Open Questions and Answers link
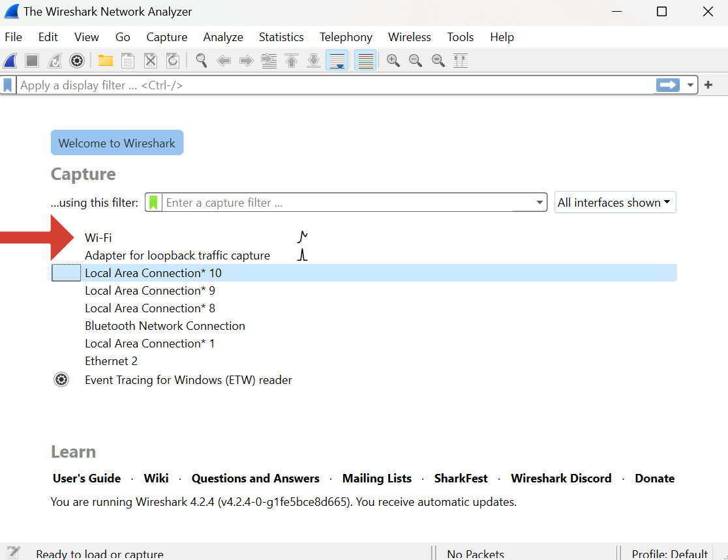Image resolution: width=728 pixels, height=560 pixels. (255, 479)
